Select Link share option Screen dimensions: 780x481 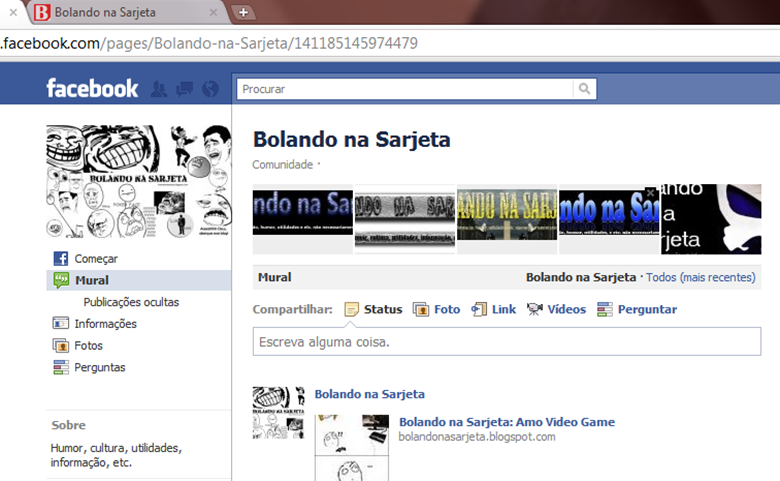point(504,309)
